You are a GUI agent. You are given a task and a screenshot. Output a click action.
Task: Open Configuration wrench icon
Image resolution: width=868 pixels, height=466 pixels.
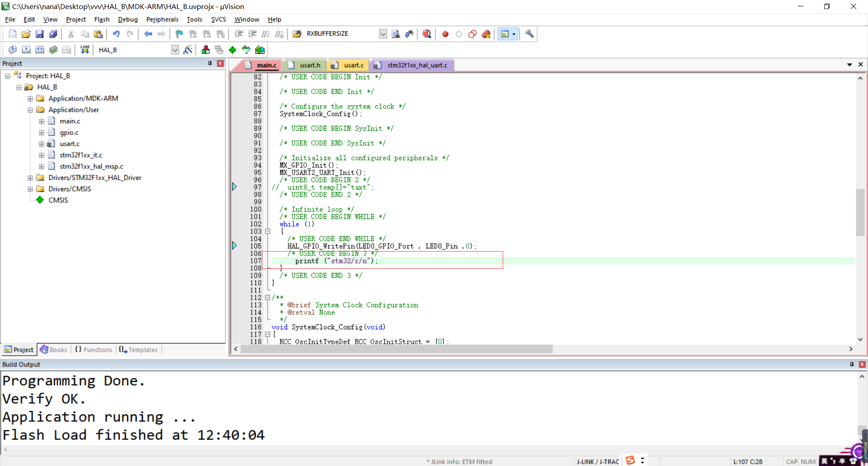[529, 34]
